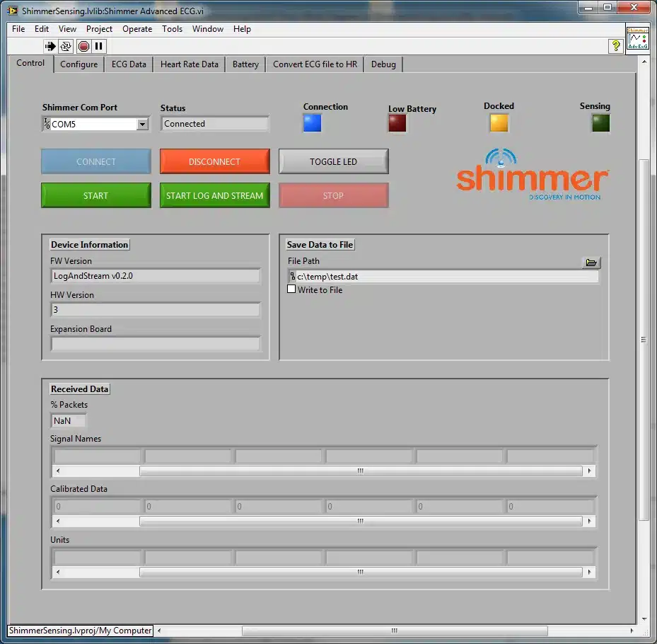This screenshot has width=657, height=644.
Task: Switch to the Configure tab
Action: pos(79,64)
